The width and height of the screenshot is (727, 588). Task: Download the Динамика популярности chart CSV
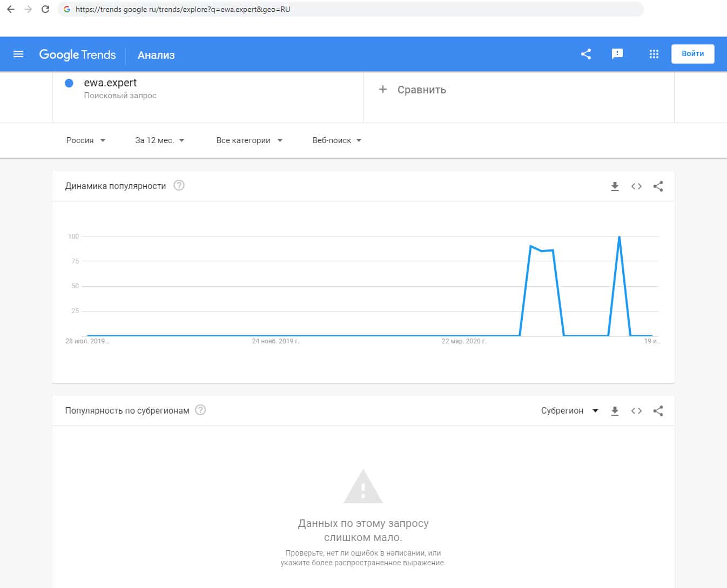[x=615, y=186]
